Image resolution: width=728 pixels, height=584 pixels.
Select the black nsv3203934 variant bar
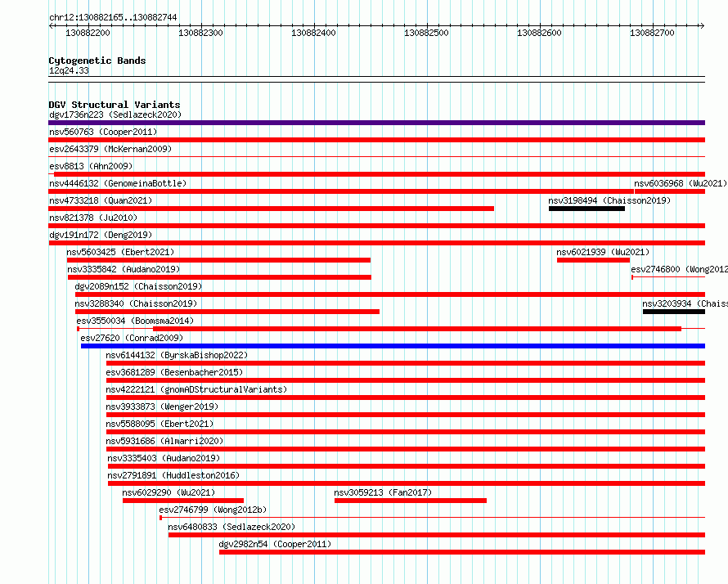coord(674,312)
